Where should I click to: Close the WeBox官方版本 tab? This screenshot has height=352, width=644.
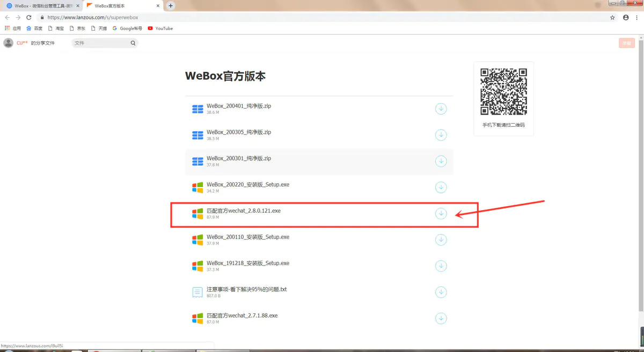157,6
